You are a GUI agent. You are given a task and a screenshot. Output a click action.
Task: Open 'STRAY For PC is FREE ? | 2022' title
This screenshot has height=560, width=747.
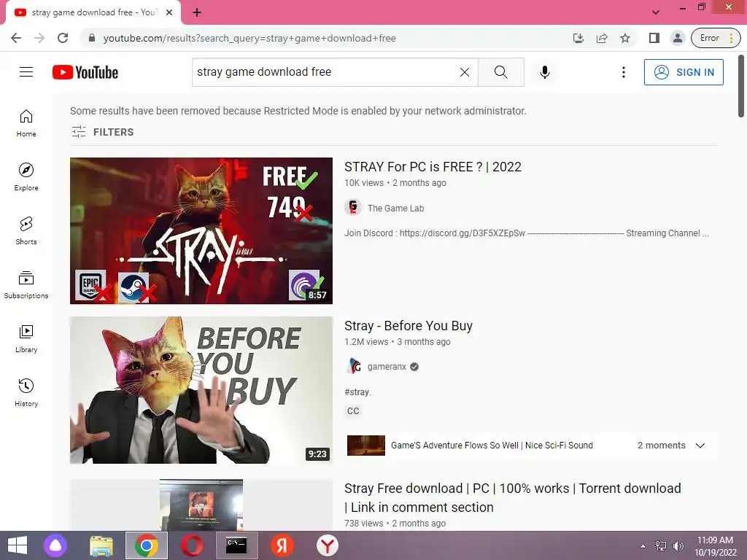(x=433, y=167)
